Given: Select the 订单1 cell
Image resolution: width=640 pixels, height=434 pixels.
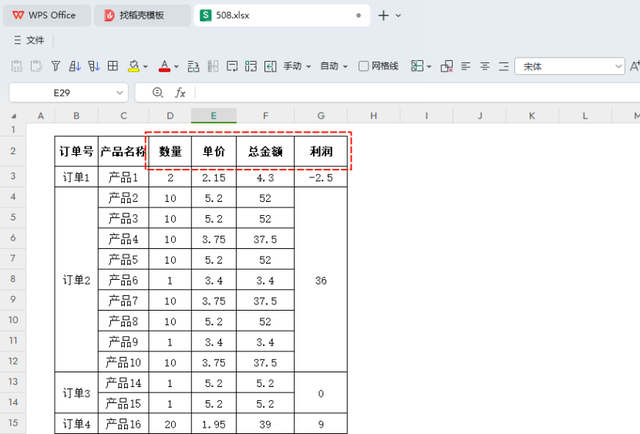Looking at the screenshot, I should tap(76, 177).
